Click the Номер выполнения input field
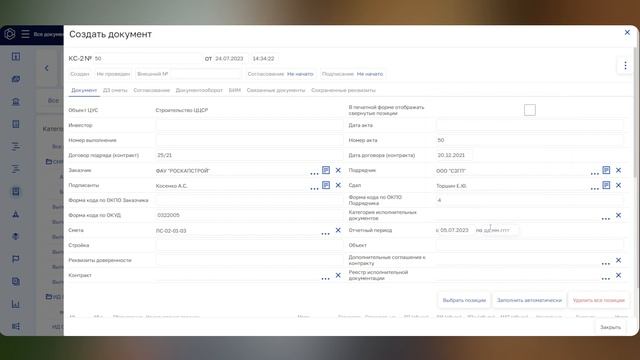The height and width of the screenshot is (360, 640). (249, 140)
